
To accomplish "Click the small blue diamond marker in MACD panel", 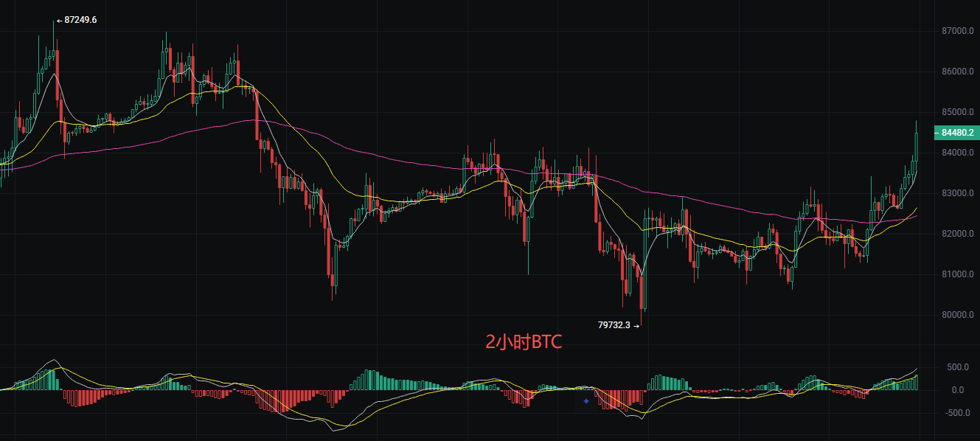I will coord(586,401).
